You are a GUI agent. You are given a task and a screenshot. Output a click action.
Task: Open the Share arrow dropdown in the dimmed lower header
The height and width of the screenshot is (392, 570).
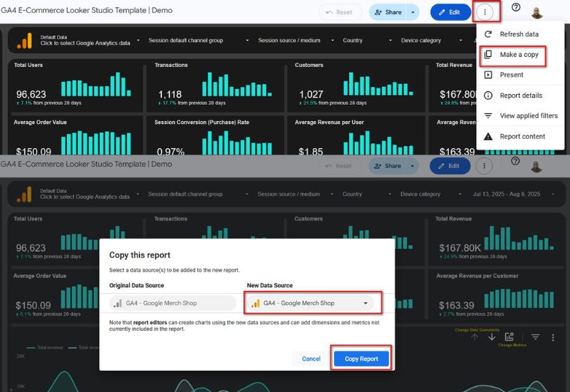click(413, 166)
